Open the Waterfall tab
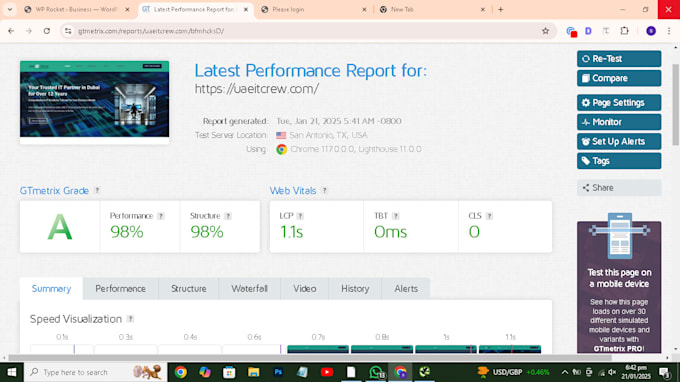680x382 pixels. tap(249, 289)
